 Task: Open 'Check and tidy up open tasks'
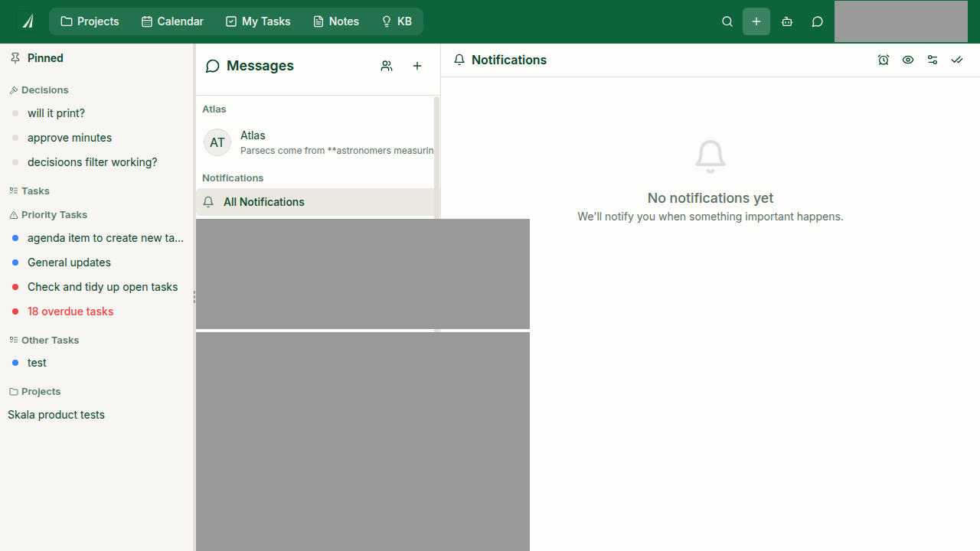[x=103, y=287]
